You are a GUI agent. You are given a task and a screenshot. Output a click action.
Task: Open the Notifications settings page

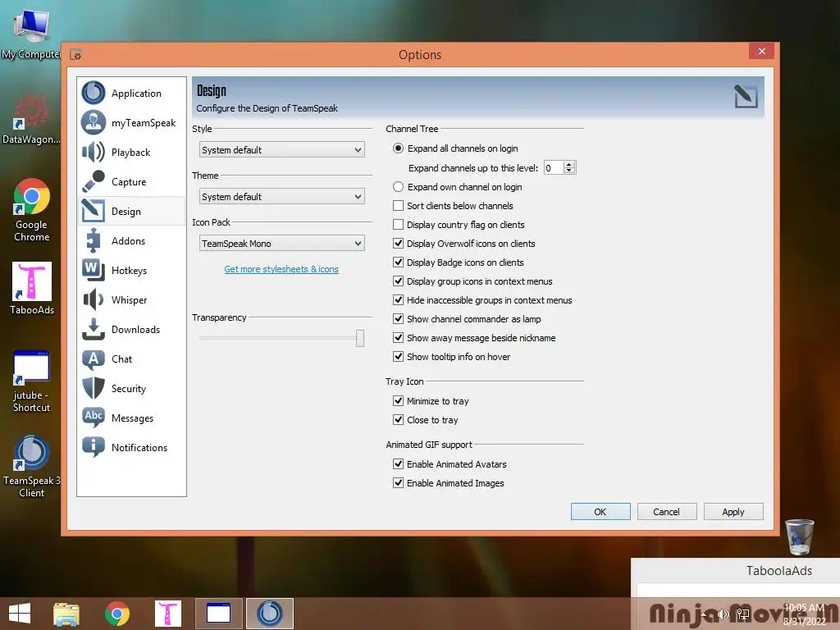click(x=131, y=447)
